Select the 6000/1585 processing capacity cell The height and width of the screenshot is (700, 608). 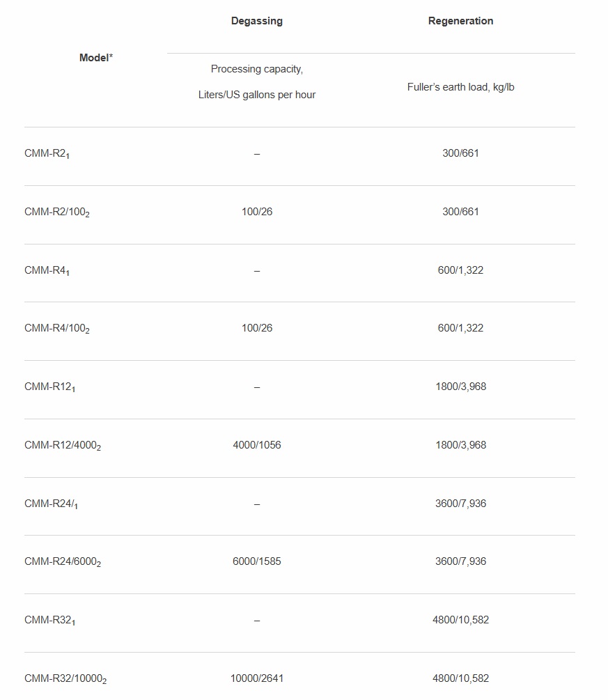(x=257, y=561)
